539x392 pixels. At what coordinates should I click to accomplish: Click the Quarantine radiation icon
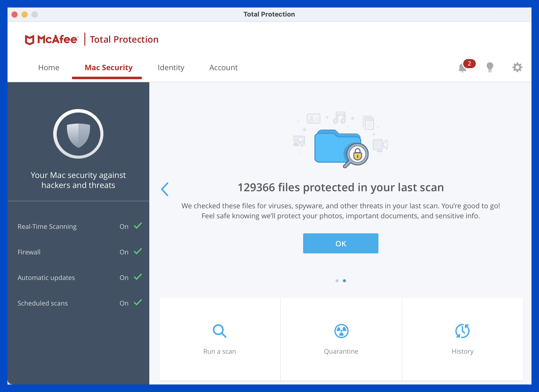[x=341, y=331]
